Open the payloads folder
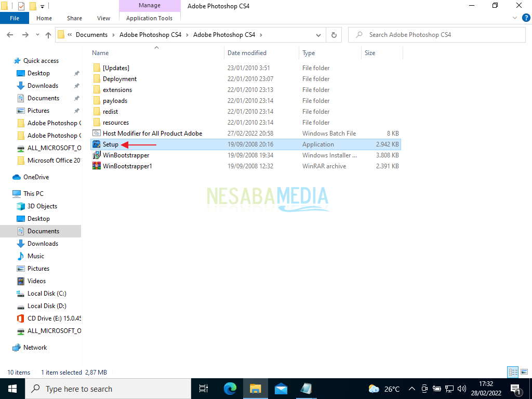The image size is (532, 399). click(x=115, y=100)
